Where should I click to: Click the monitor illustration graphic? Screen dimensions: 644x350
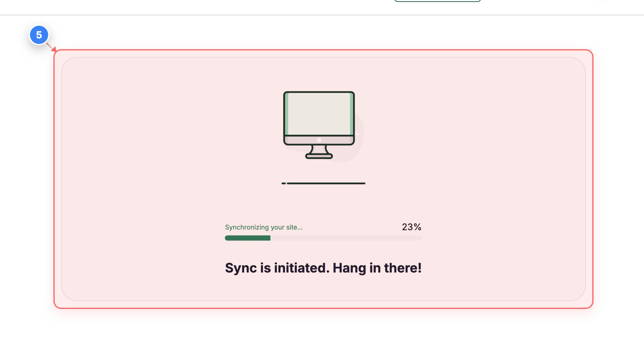tap(319, 125)
